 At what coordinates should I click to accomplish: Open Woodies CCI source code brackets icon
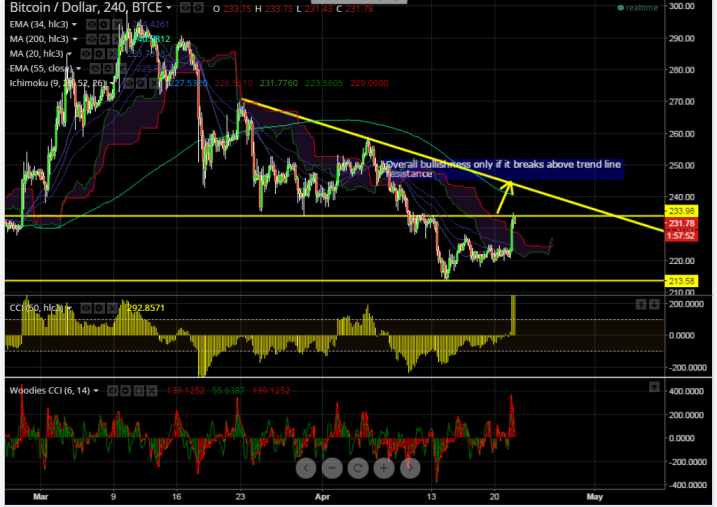[139, 391]
